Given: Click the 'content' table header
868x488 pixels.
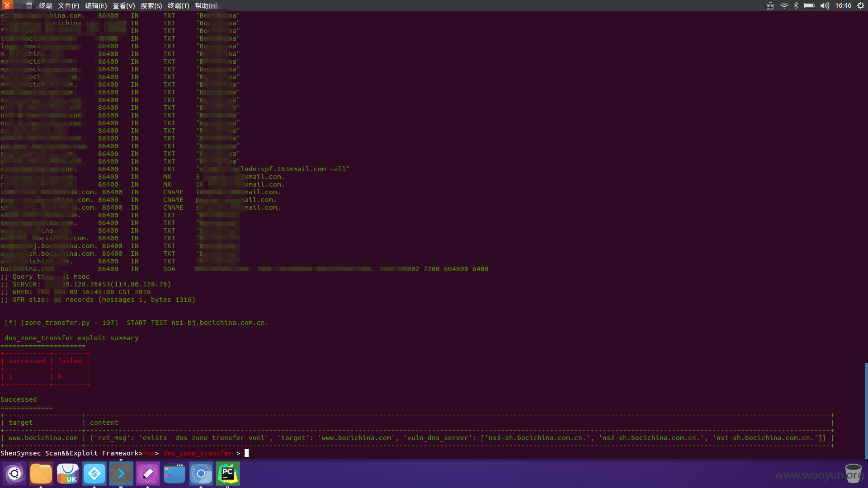Looking at the screenshot, I should [104, 422].
